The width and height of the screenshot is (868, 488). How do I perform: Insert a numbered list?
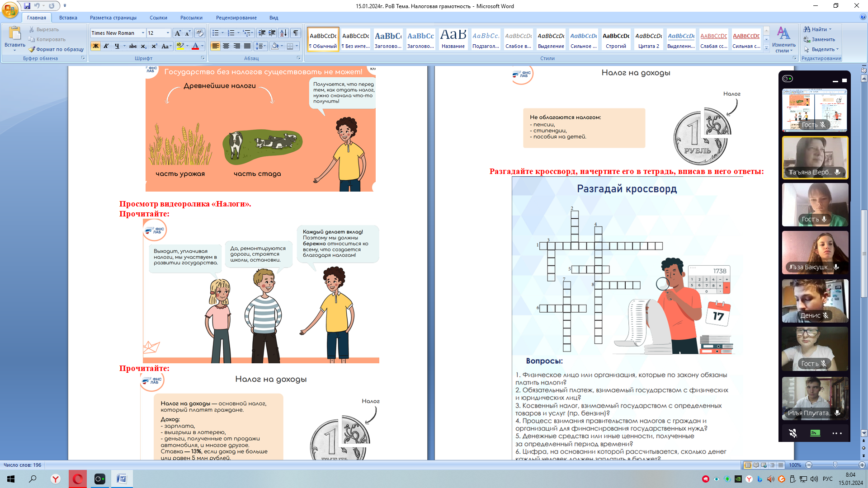point(231,33)
